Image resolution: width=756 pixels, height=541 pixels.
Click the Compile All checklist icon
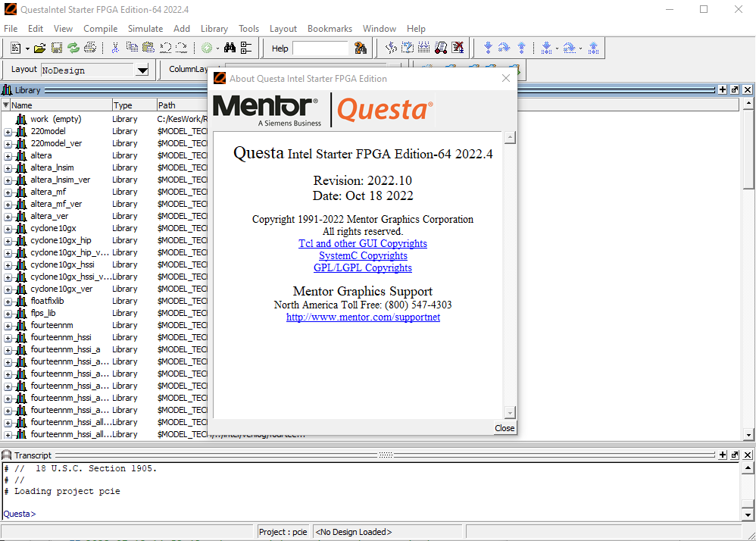(x=408, y=48)
